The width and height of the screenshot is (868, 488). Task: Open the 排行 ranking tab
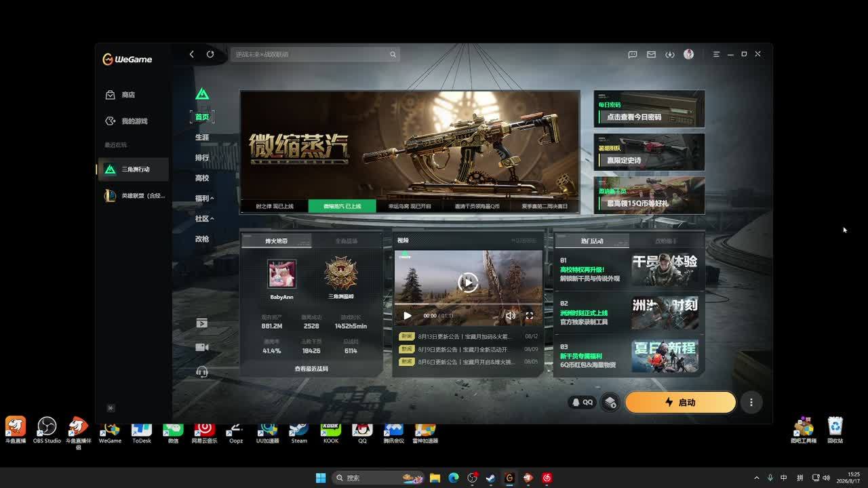(x=202, y=158)
